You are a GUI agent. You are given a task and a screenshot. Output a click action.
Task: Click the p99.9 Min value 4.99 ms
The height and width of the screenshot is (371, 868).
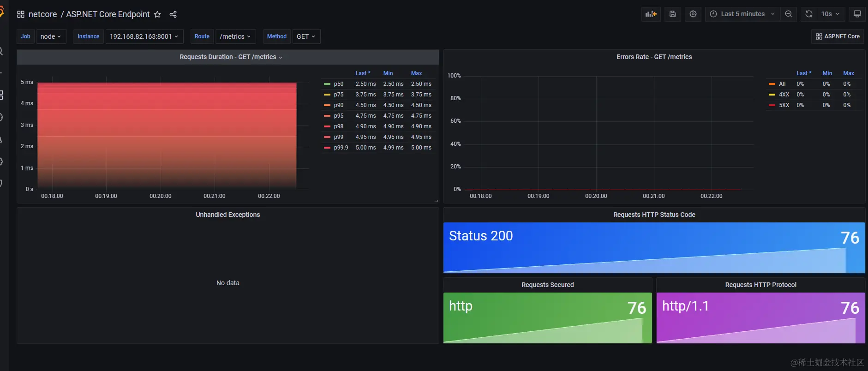393,148
